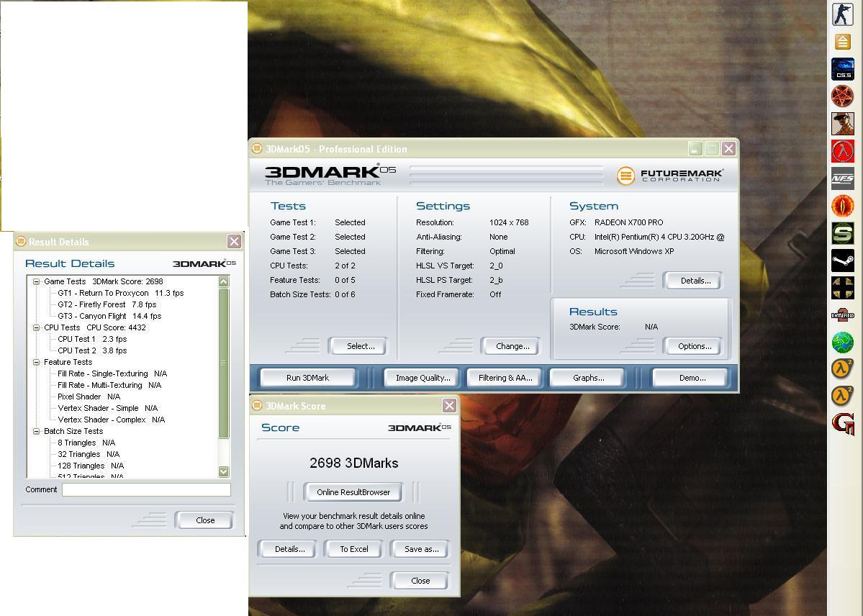Select the 32 Triangles row
The height and width of the screenshot is (616, 863).
(x=88, y=454)
